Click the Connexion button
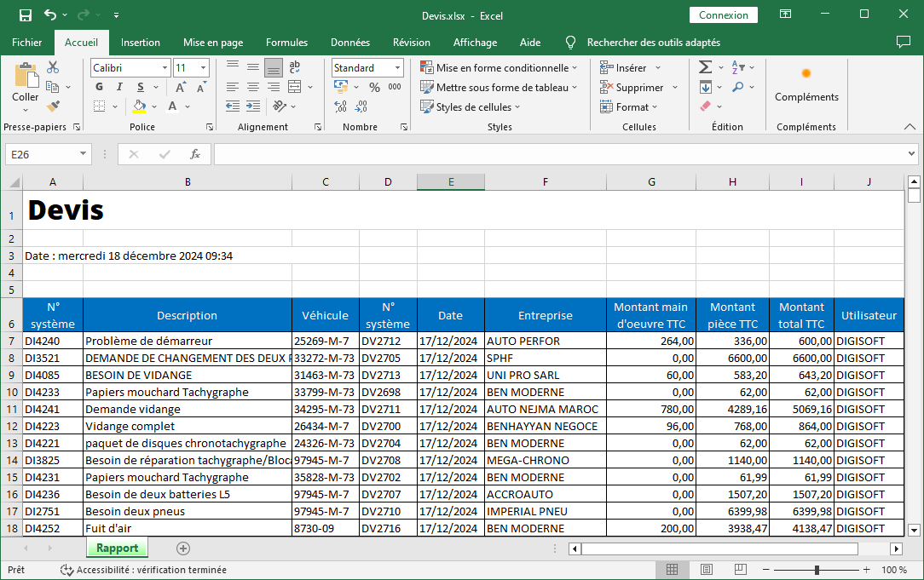 tap(724, 15)
